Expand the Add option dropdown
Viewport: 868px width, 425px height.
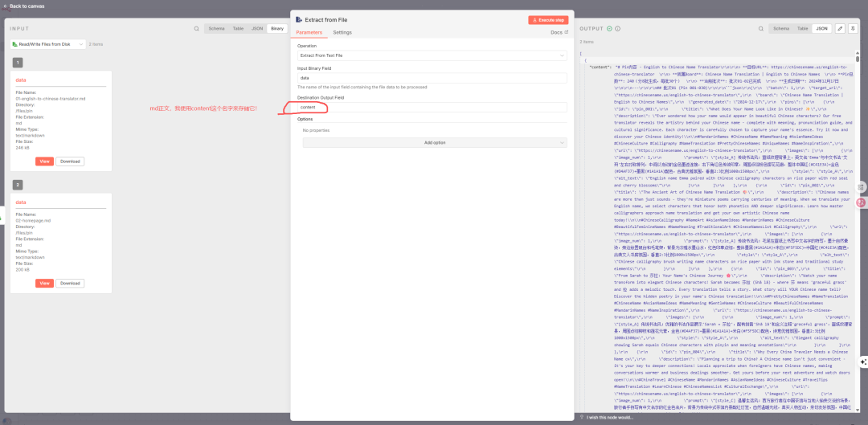[x=433, y=142]
